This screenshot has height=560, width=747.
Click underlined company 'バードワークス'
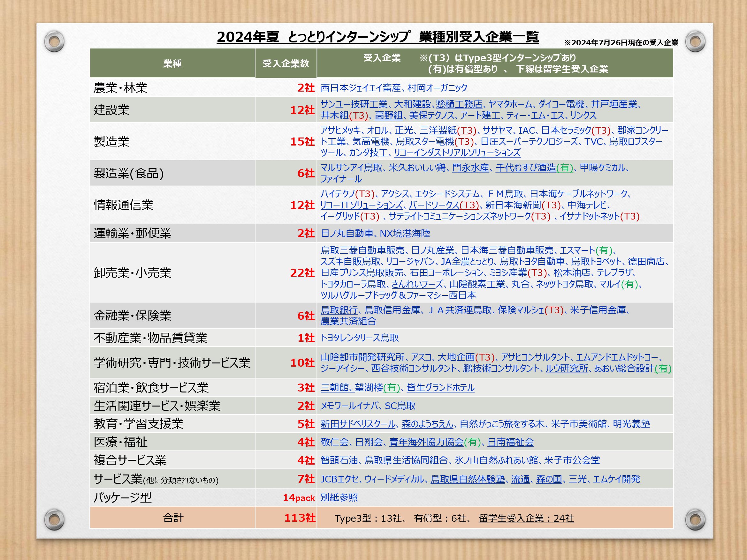click(434, 205)
